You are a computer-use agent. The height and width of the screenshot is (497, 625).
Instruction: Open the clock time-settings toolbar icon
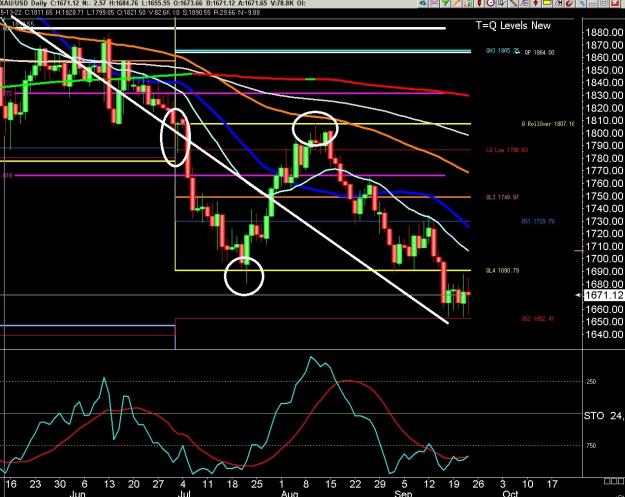490,3
